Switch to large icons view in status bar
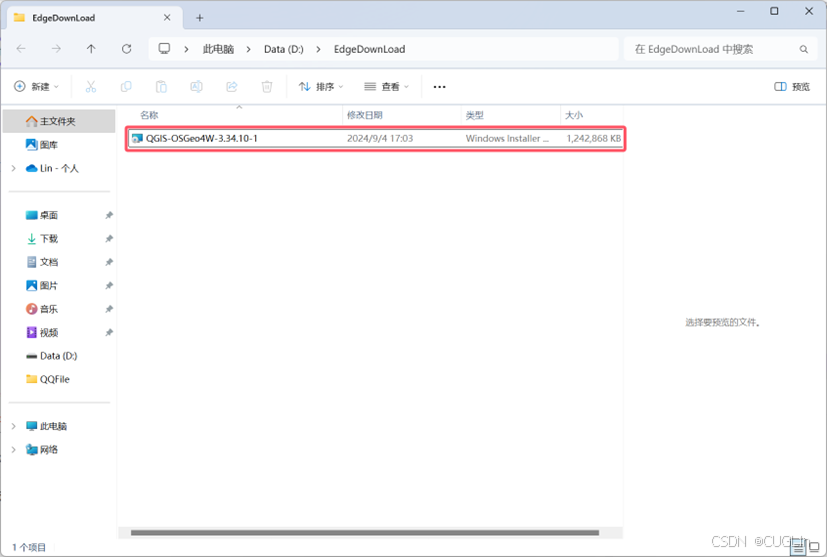827x557 pixels. click(x=814, y=548)
